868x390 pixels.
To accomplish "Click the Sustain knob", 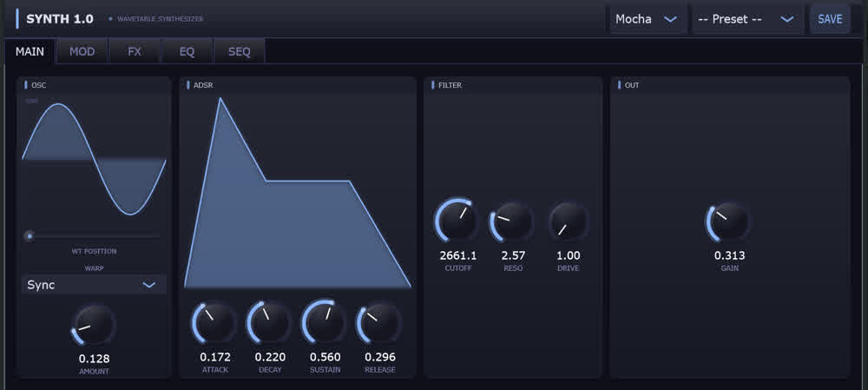I will pyautogui.click(x=324, y=322).
